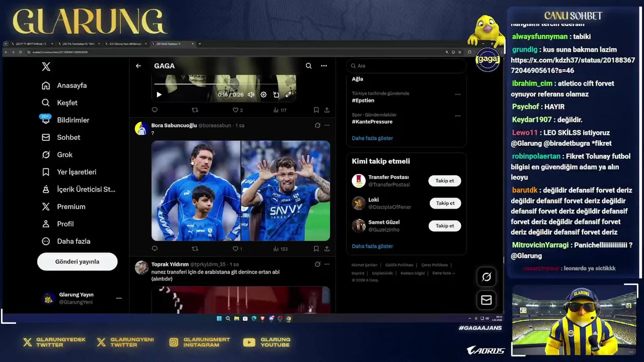The width and height of the screenshot is (644, 362).
Task: Open the #Epstien trending topic
Action: (363, 101)
